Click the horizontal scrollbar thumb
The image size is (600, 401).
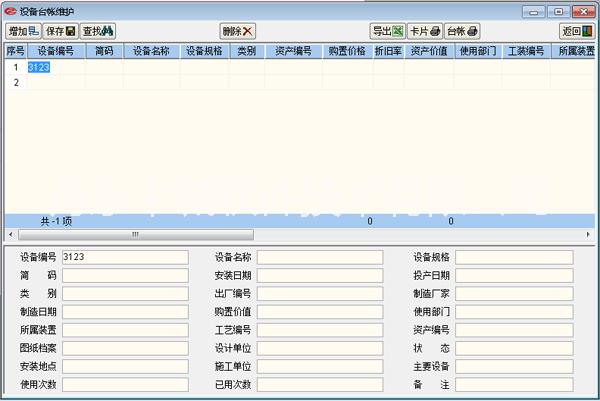[x=136, y=234]
